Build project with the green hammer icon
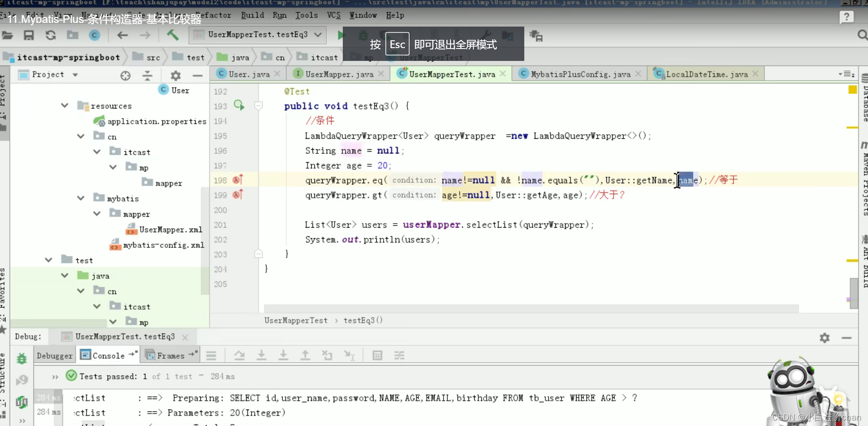Screen dimensions: 868x426 (x=172, y=35)
